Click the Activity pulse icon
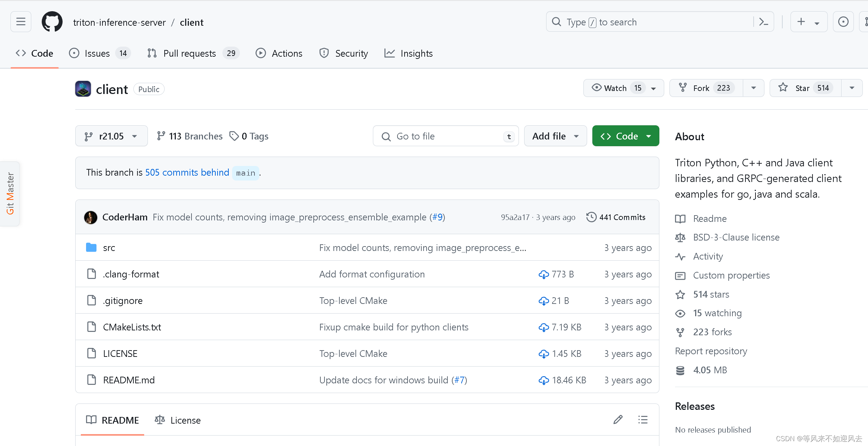868x446 pixels. [x=680, y=257]
